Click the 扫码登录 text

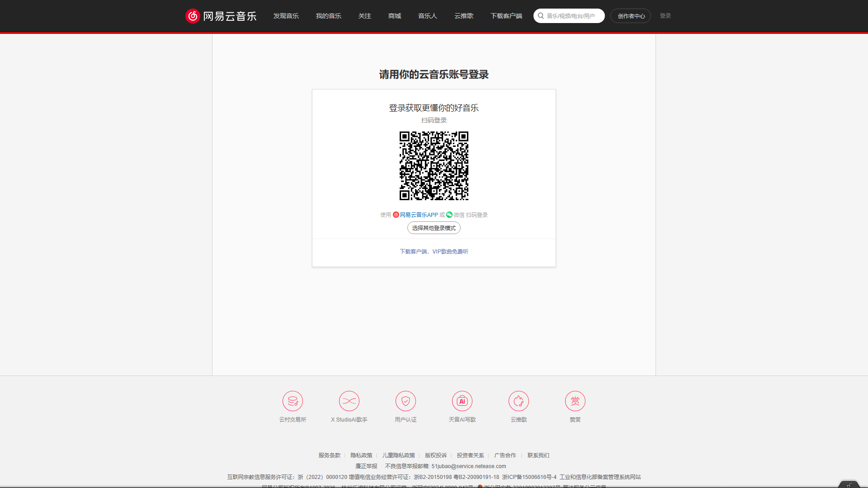[x=434, y=120]
